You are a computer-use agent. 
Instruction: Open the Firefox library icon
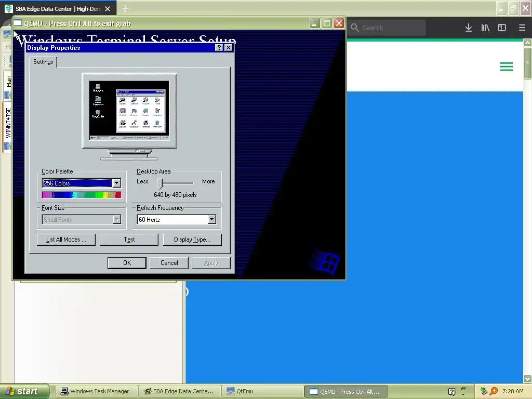485,28
